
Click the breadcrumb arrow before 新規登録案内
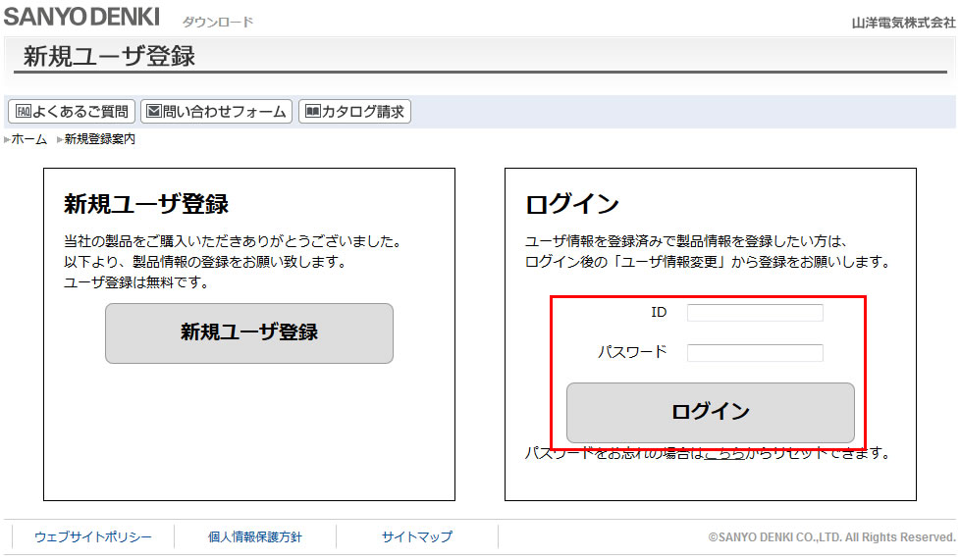coord(60,140)
